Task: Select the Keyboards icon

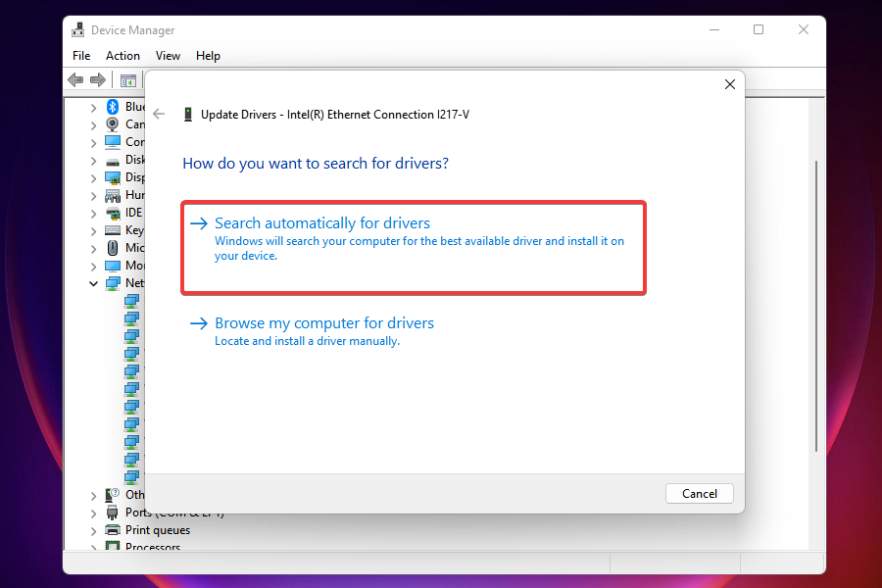Action: pyautogui.click(x=113, y=230)
